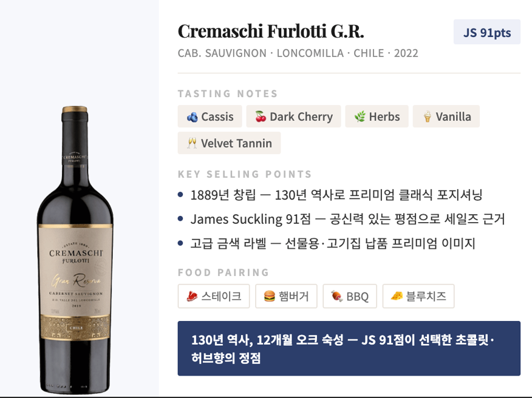Select the Cassis tasting note tag
The image size is (532, 398).
coord(210,116)
